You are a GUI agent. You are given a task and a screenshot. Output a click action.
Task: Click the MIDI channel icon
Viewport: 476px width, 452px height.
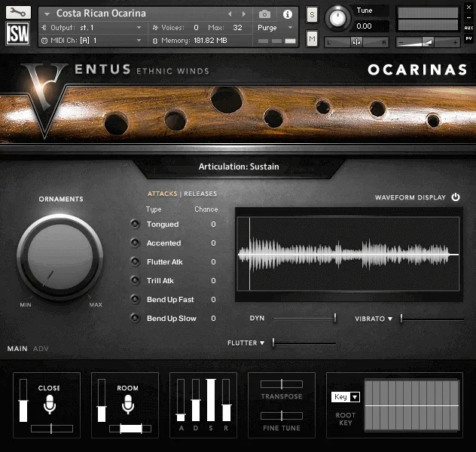[44, 41]
